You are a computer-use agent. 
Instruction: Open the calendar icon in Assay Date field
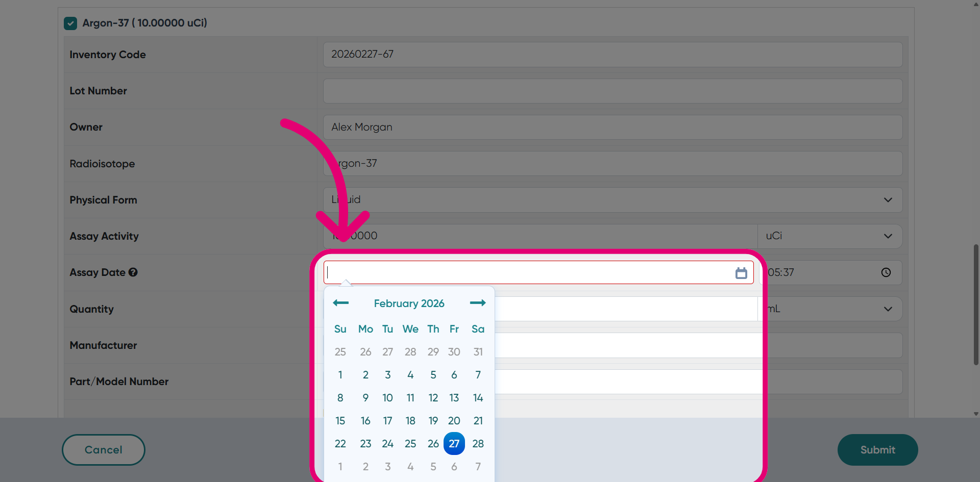point(741,273)
